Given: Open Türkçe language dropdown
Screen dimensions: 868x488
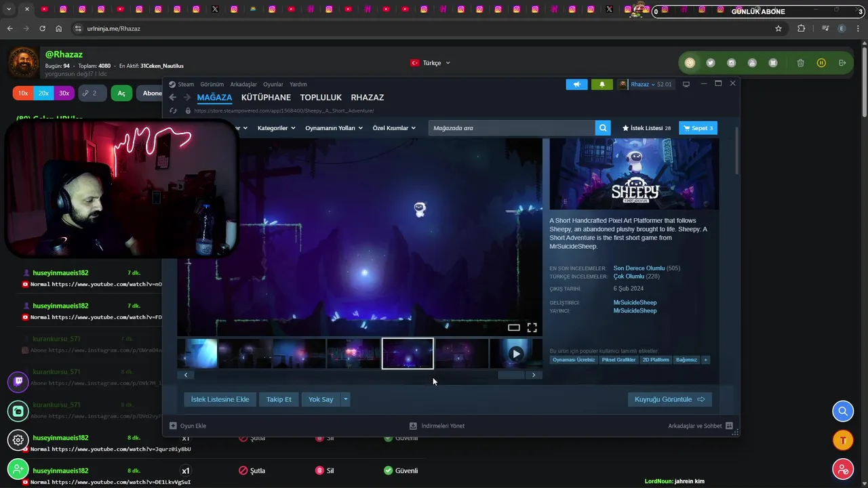Looking at the screenshot, I should pyautogui.click(x=431, y=63).
